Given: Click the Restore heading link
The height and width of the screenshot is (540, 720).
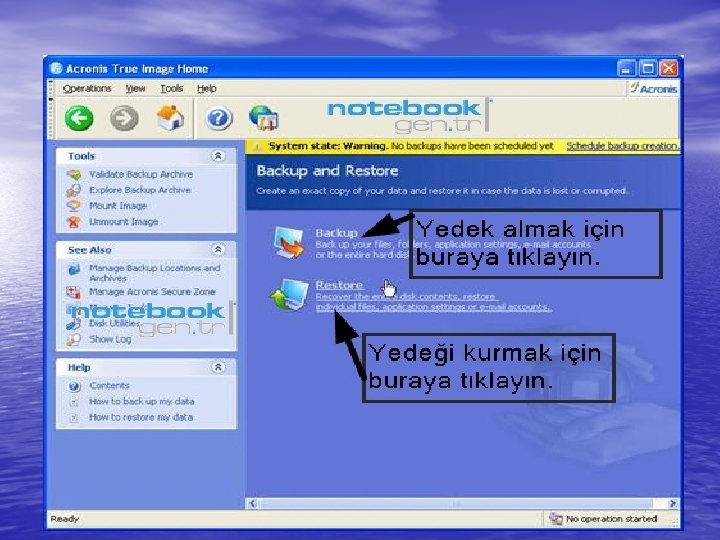Looking at the screenshot, I should tap(339, 285).
